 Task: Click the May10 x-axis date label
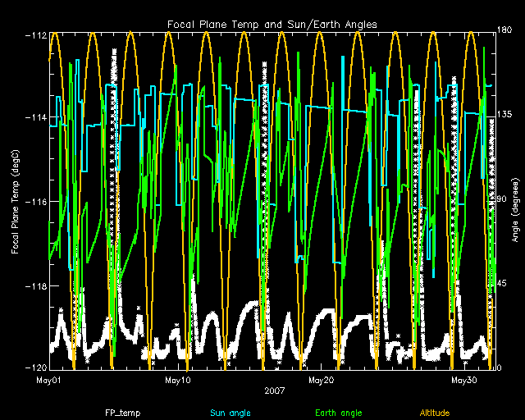point(178,381)
